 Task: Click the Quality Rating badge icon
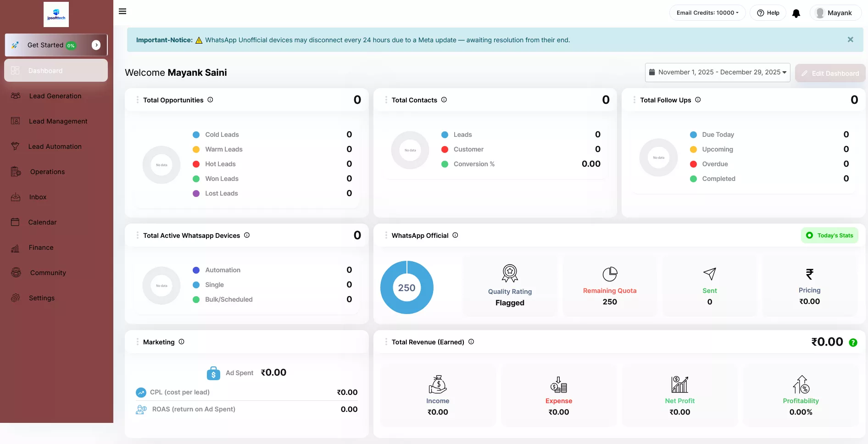pyautogui.click(x=510, y=273)
